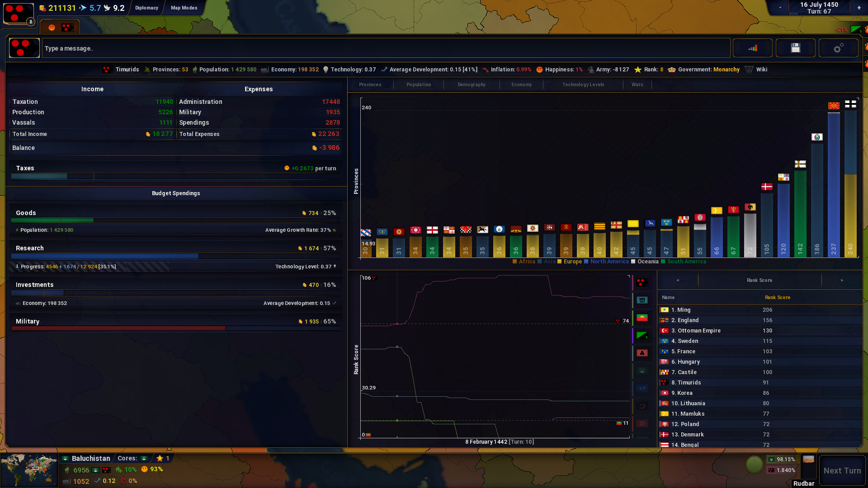Switch to the Demography chart tab
This screenshot has height=488, width=868.
tap(471, 84)
